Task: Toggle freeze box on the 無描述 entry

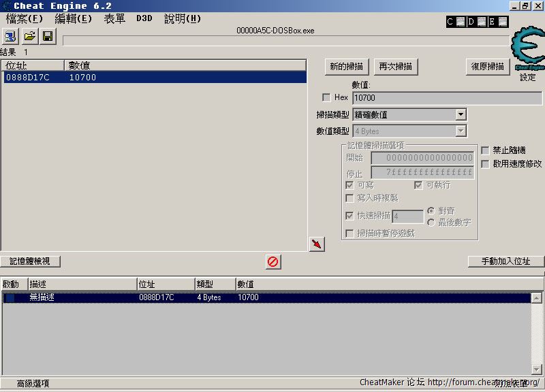Action: 10,297
